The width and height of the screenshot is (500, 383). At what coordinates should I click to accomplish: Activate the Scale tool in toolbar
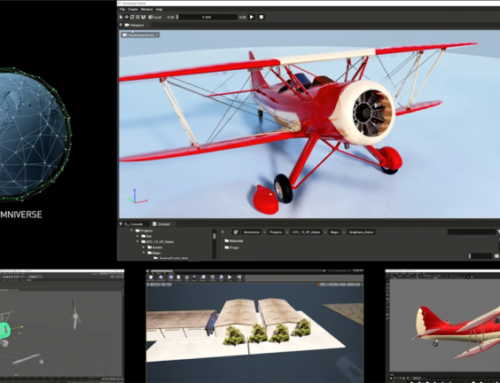pyautogui.click(x=138, y=17)
